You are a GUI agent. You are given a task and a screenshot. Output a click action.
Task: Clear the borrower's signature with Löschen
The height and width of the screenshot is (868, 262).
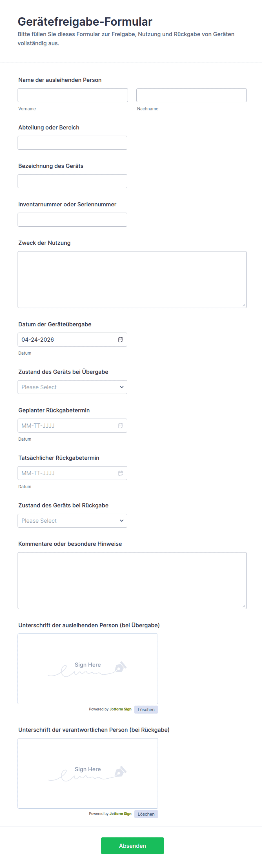pyautogui.click(x=146, y=710)
